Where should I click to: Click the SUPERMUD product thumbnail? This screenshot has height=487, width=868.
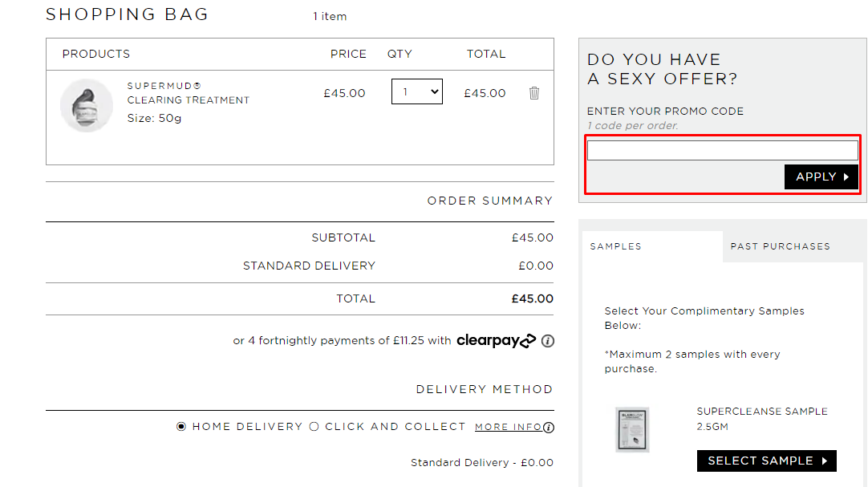(x=87, y=105)
